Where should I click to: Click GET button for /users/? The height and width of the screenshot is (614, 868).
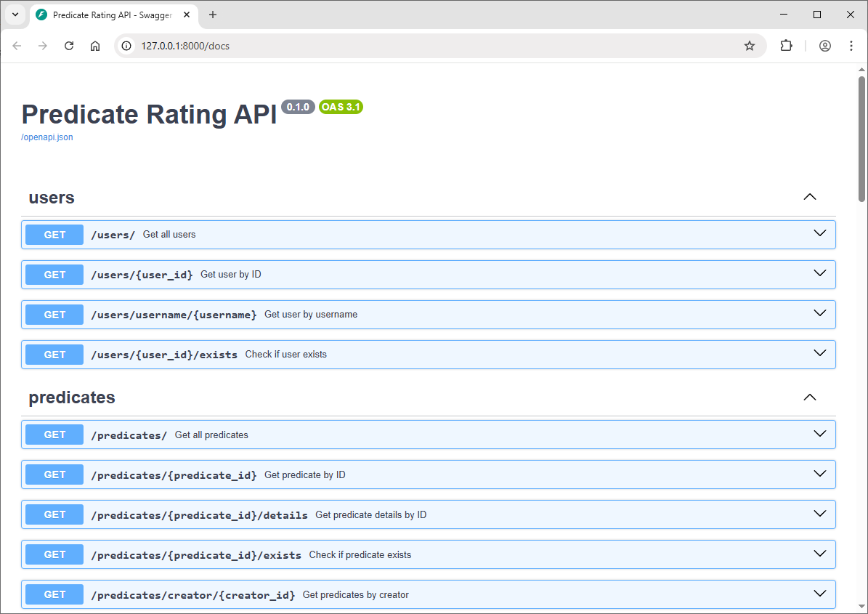[54, 235]
